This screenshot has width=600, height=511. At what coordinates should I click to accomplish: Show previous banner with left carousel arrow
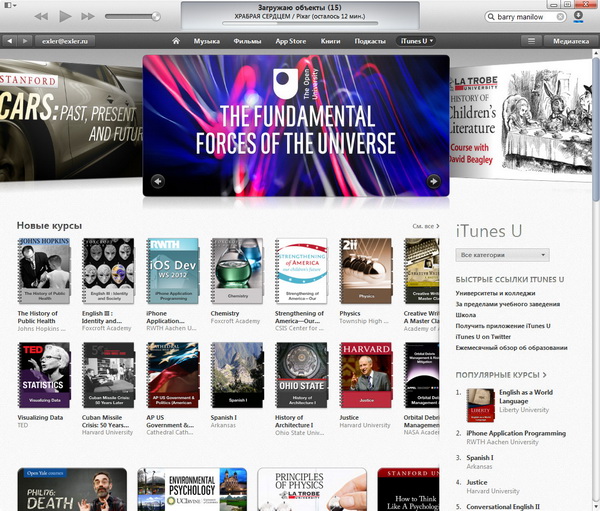point(158,181)
